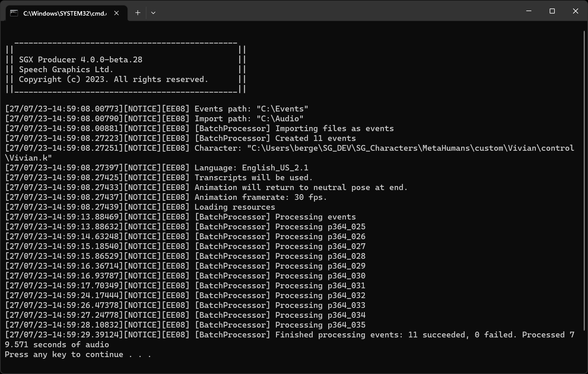
Task: Click the SGX Producer 4.0.0-beta.28 banner text
Action: (81, 60)
